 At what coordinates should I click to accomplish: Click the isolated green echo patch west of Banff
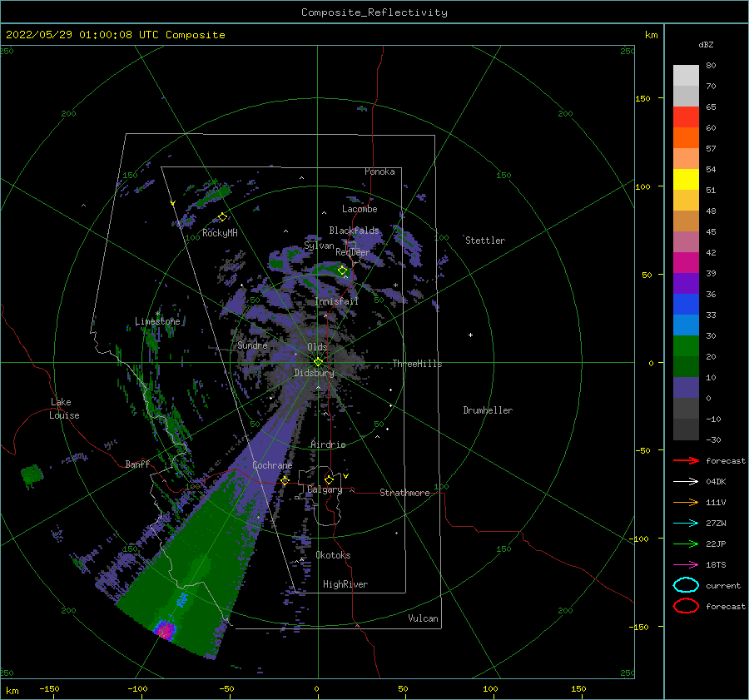click(x=32, y=476)
